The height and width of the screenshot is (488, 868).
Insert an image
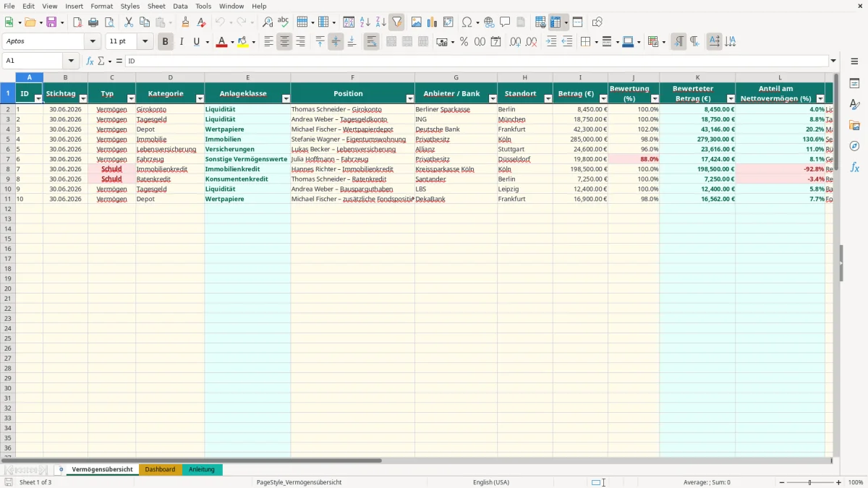coord(417,22)
